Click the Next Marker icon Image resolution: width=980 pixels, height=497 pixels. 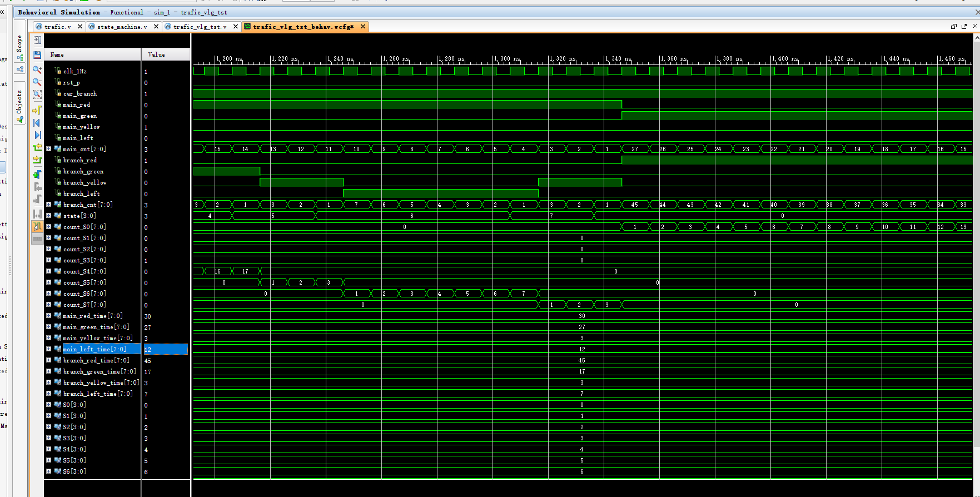tap(37, 200)
